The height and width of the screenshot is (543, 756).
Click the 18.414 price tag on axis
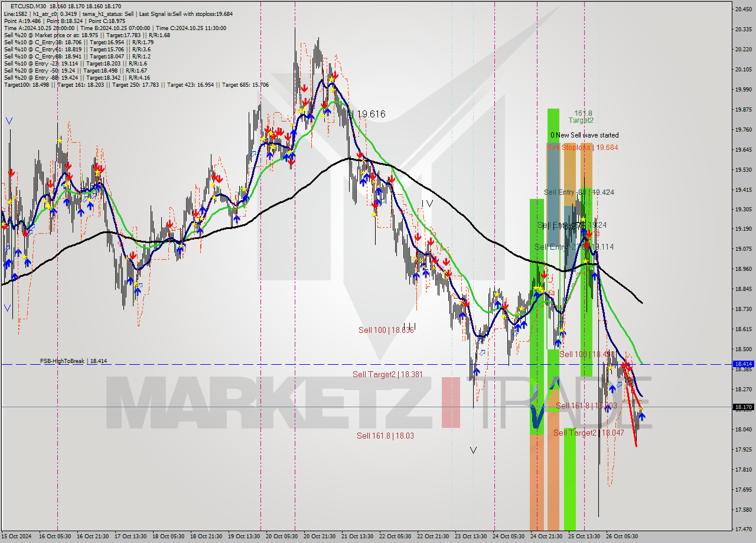point(742,364)
